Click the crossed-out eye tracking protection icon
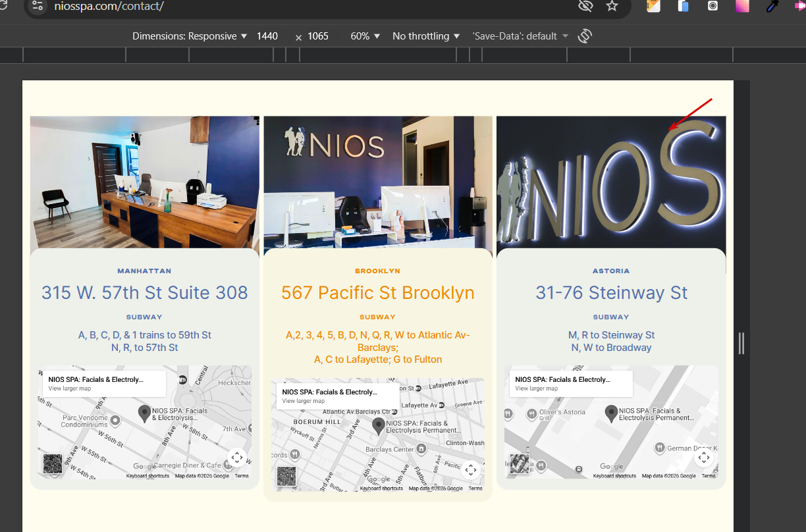 click(x=585, y=6)
